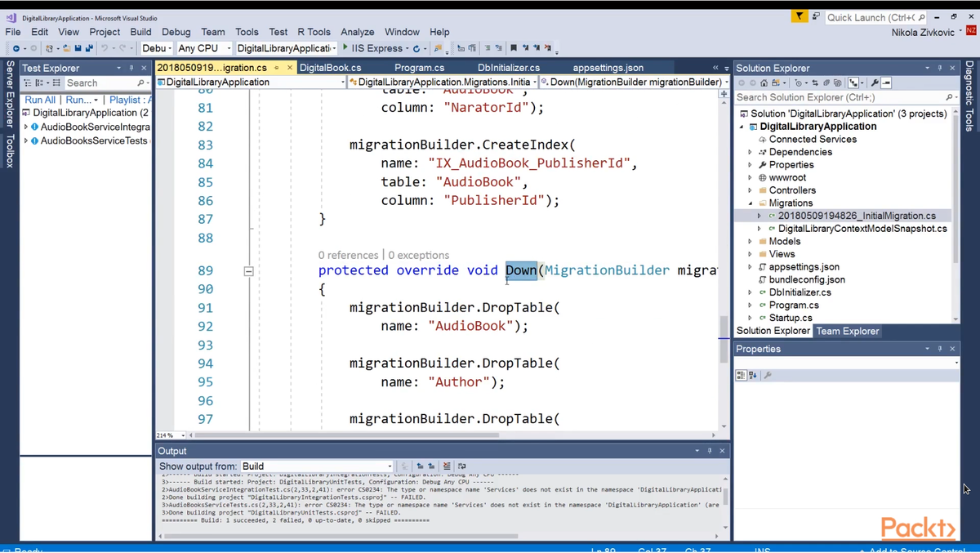
Task: Click the 0 references CodeLens link
Action: [x=348, y=255]
